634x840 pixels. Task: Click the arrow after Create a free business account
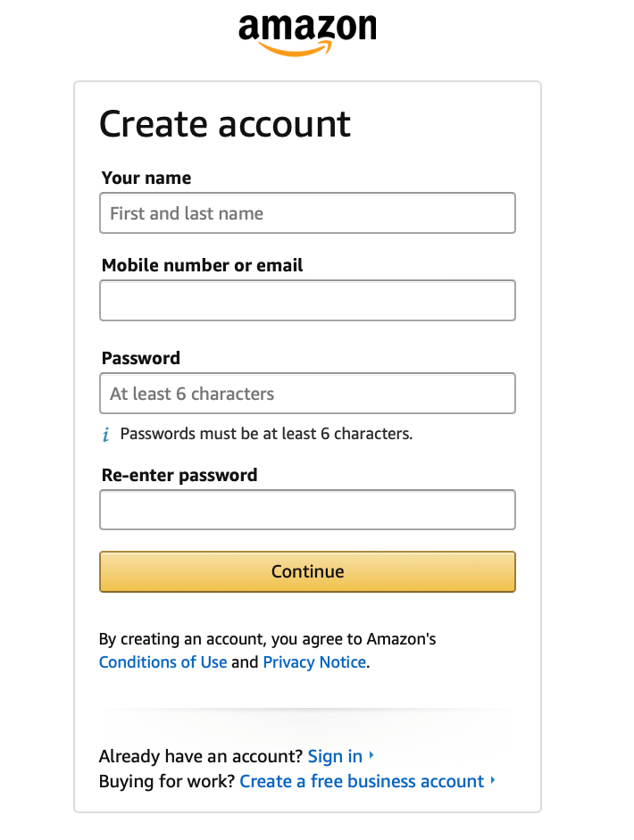(493, 781)
